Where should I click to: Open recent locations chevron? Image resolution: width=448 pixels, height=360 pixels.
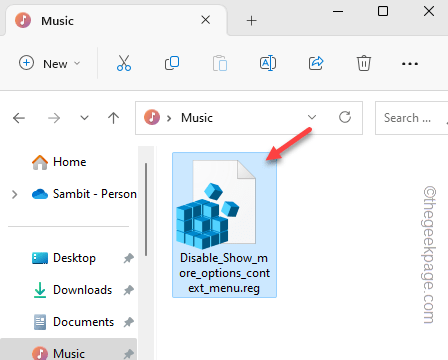coord(84,118)
